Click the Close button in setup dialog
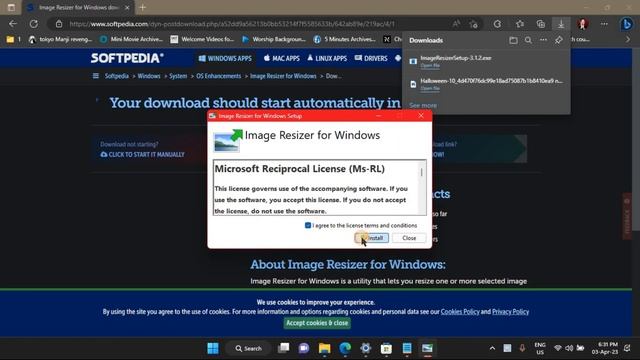 [409, 238]
